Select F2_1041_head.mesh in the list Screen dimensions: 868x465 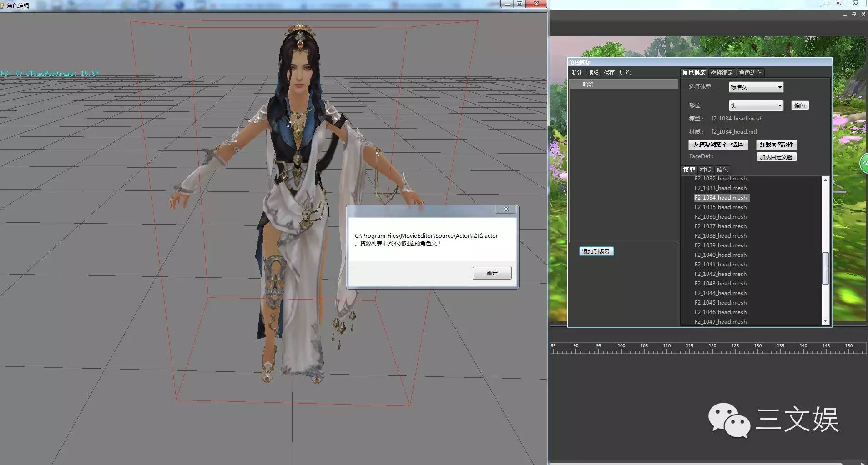click(721, 265)
